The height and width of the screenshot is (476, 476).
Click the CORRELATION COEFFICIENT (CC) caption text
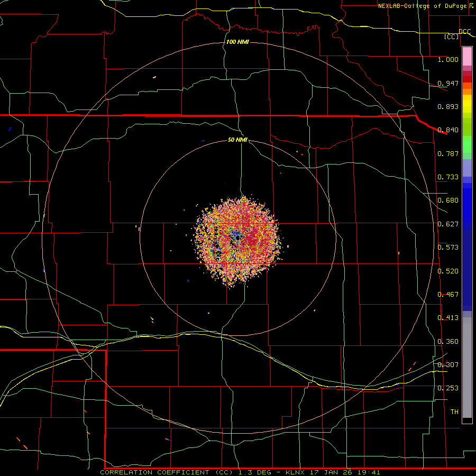click(x=167, y=472)
